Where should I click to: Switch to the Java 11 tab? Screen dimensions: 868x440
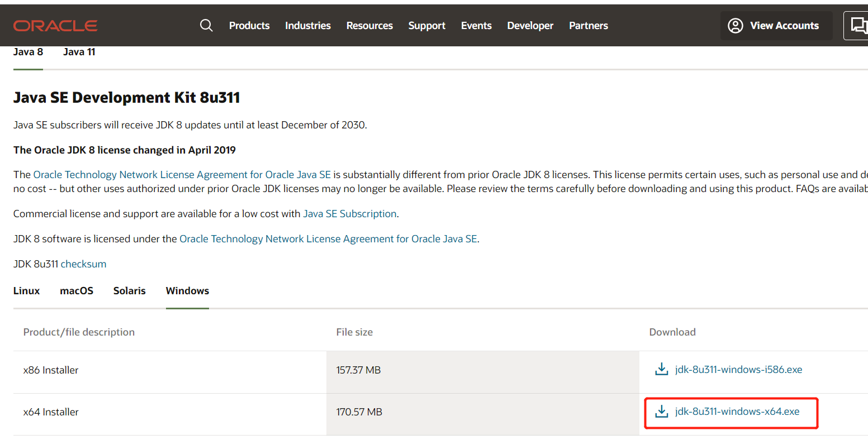coord(79,52)
